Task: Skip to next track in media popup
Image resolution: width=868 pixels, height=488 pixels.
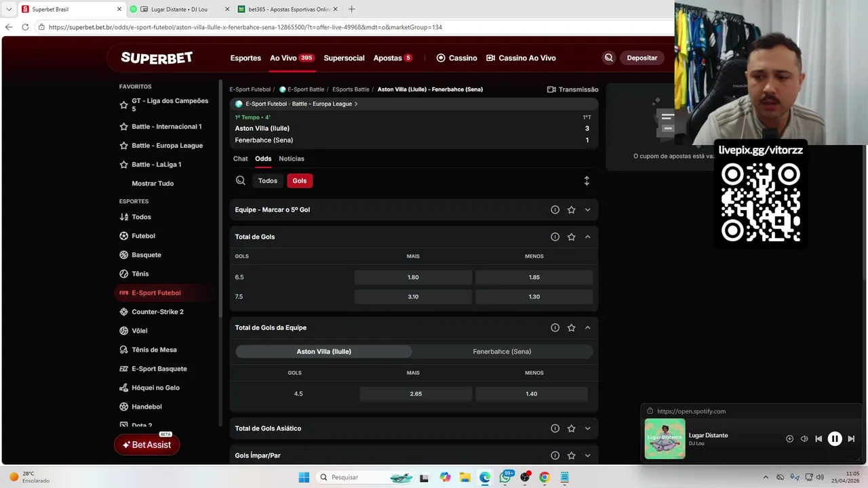Action: [851, 439]
